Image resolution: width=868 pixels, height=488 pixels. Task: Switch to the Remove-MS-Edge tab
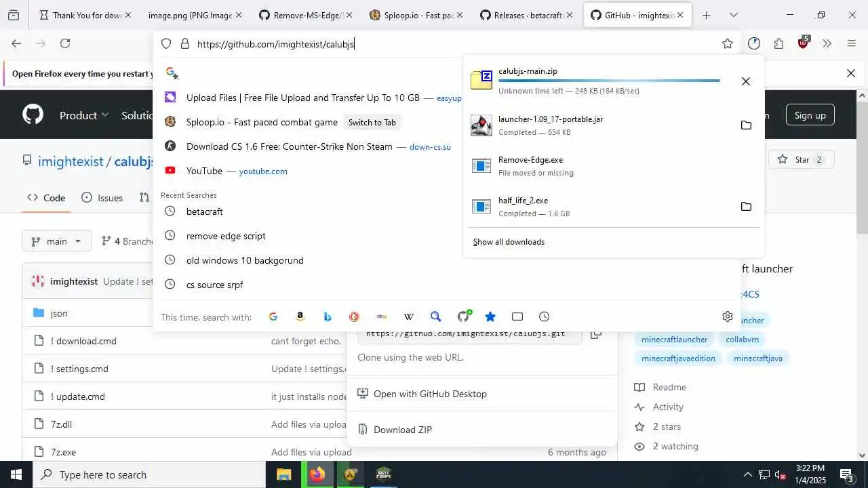point(307,15)
